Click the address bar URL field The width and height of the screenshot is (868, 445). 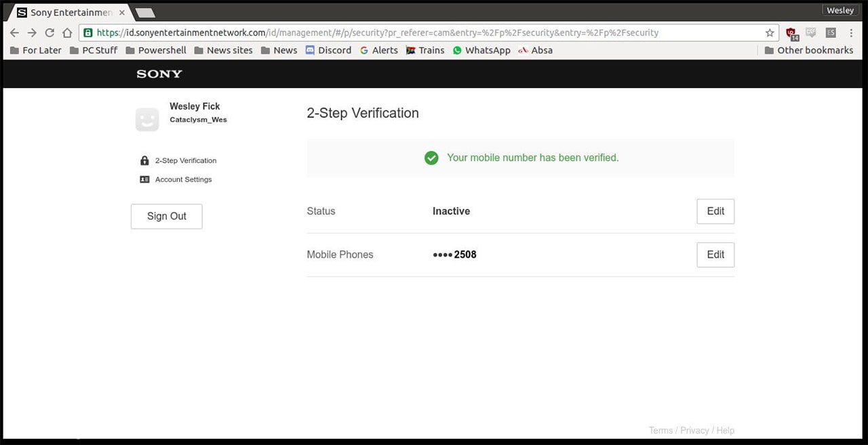(427, 33)
